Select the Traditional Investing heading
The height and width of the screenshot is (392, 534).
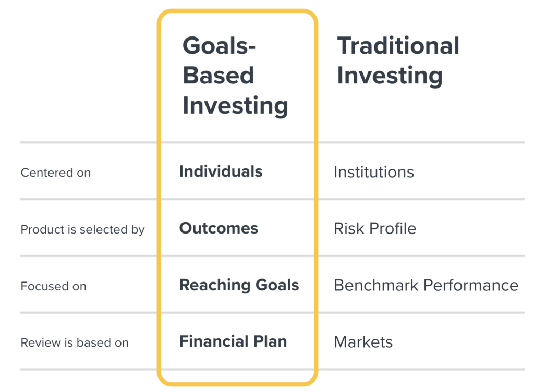click(398, 60)
